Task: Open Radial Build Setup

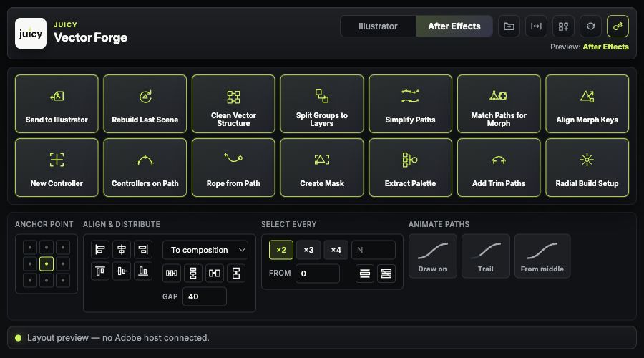Action: [587, 168]
